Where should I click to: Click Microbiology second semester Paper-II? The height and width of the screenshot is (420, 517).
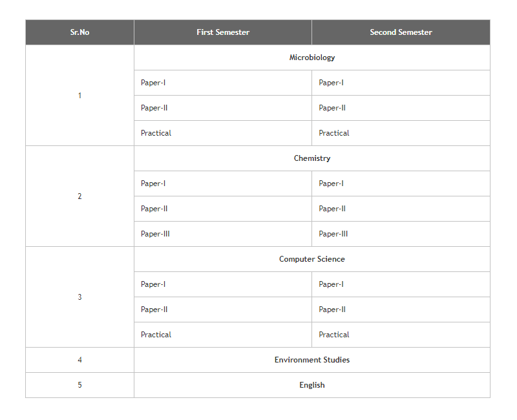(332, 108)
